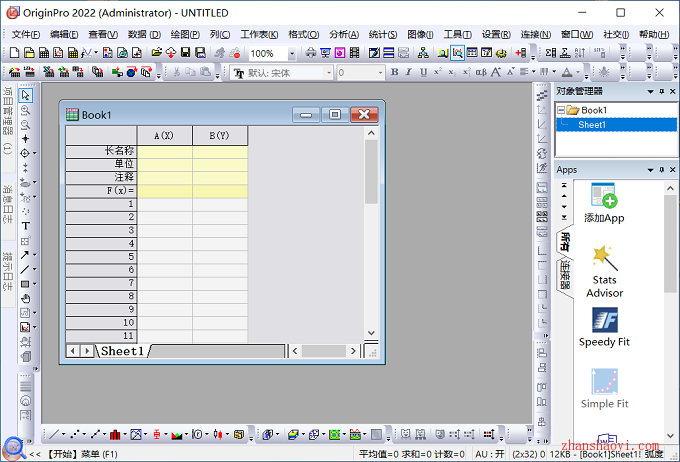Click 长名称 row label
This screenshot has width=680, height=462.
click(101, 151)
